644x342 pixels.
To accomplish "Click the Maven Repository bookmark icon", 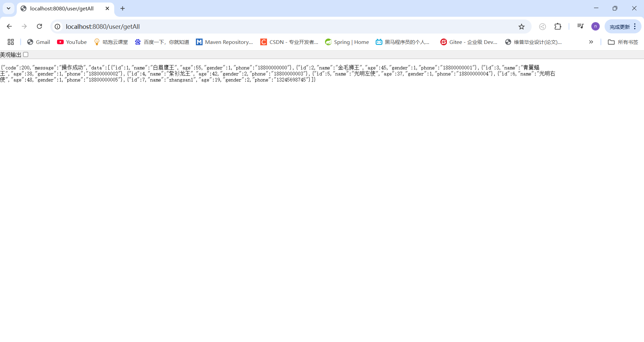I will (199, 42).
